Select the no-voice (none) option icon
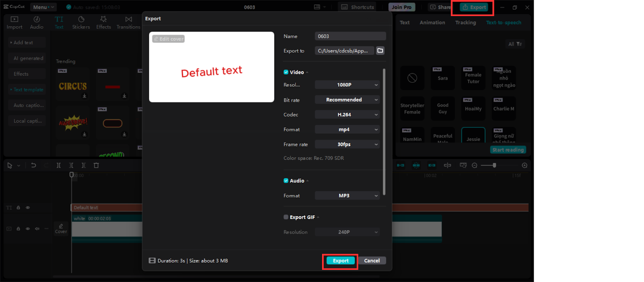644x282 pixels. coord(412,78)
